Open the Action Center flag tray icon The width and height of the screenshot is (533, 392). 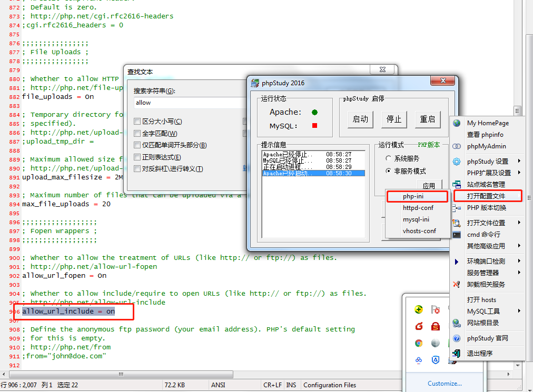point(436,309)
